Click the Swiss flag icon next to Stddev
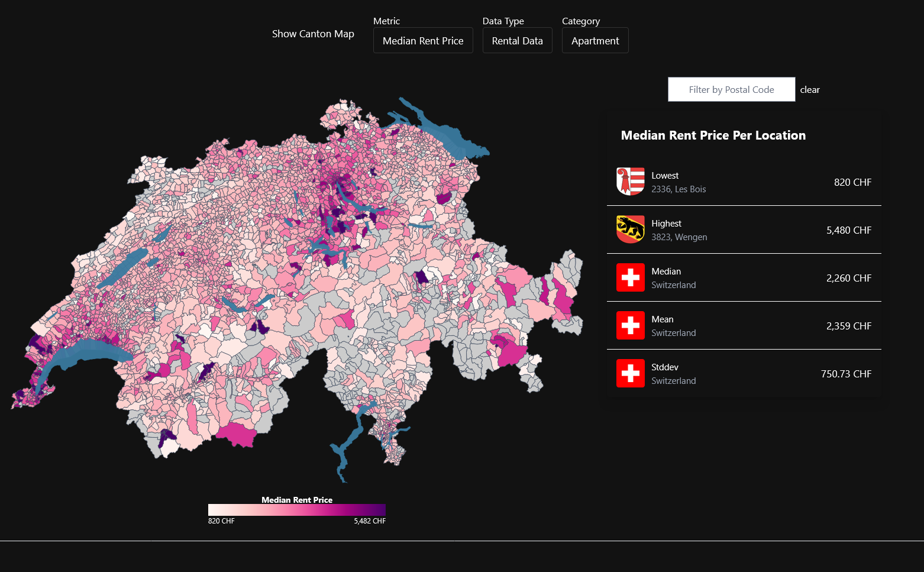 tap(630, 373)
